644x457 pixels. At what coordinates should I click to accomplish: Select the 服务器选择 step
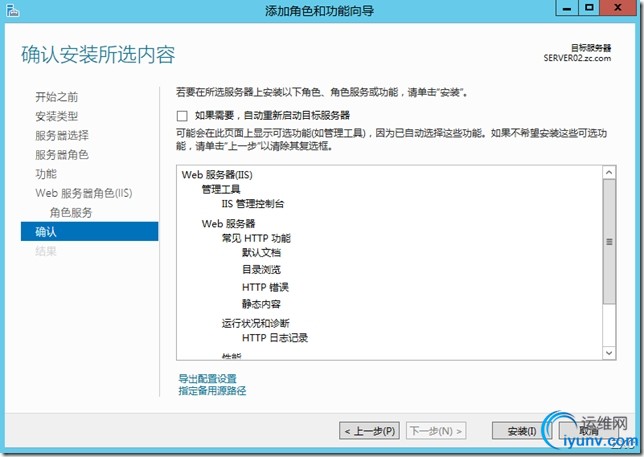click(62, 135)
